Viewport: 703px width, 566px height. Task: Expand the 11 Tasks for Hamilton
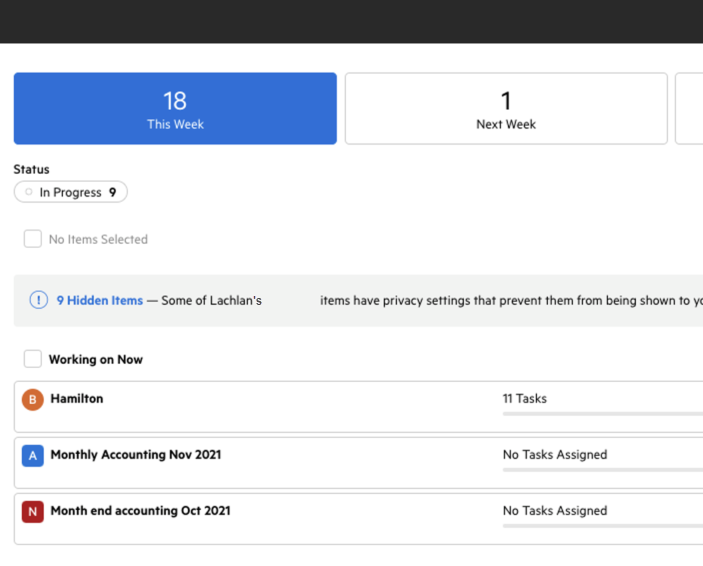[x=525, y=398]
